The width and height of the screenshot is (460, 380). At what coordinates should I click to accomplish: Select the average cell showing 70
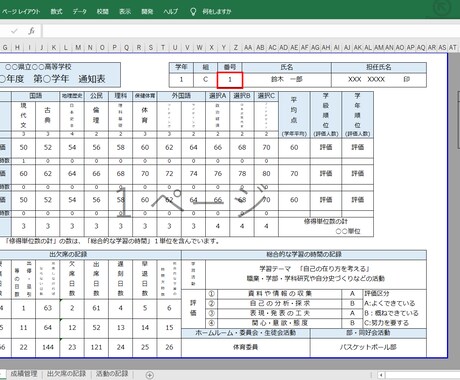click(294, 174)
